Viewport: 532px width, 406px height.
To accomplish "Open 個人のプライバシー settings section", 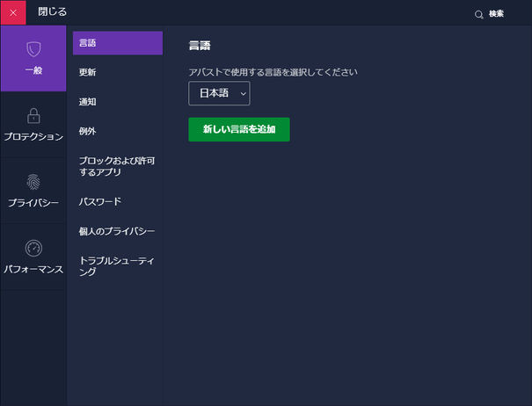I will 117,231.
